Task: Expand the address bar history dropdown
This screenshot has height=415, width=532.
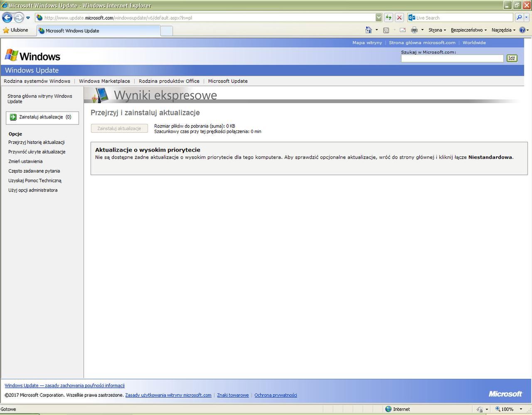Action: (379, 17)
